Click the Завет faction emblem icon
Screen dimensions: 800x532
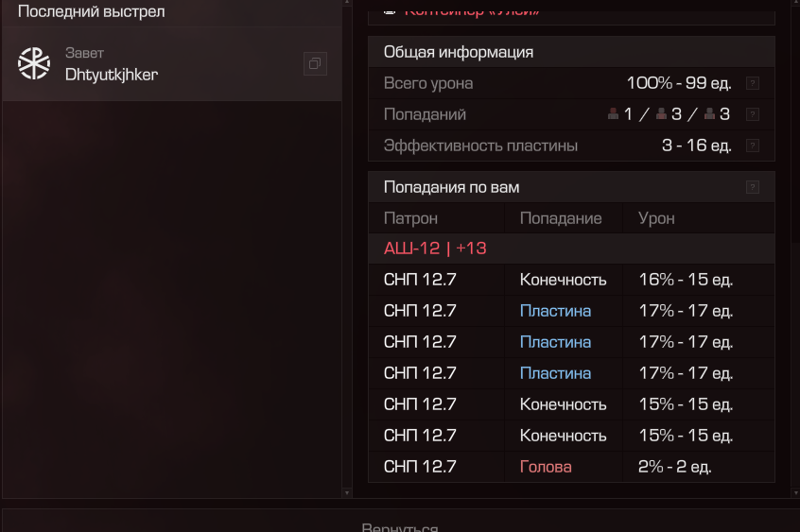pyautogui.click(x=34, y=63)
